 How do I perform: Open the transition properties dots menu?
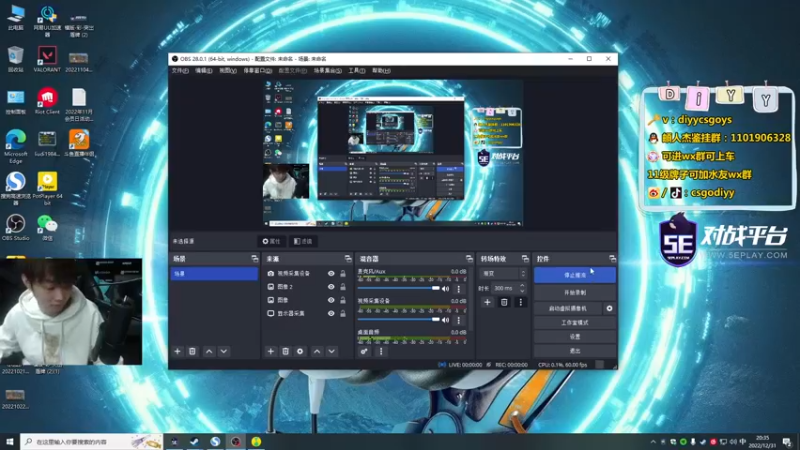(x=520, y=302)
